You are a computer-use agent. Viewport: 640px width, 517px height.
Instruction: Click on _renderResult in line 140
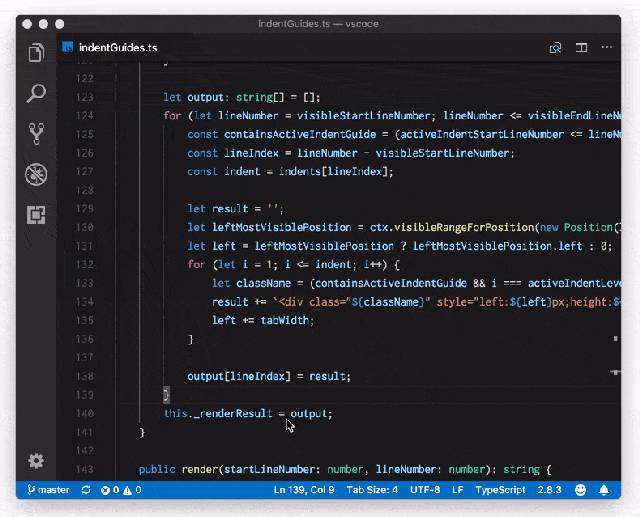click(233, 413)
